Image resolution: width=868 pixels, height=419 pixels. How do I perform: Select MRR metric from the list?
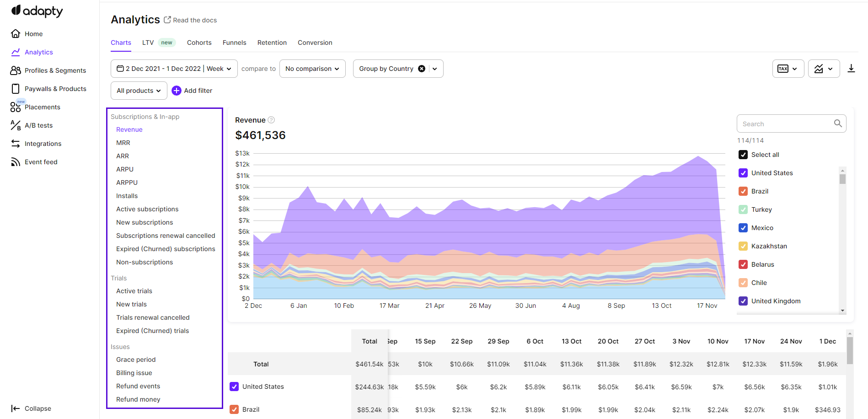coord(123,143)
